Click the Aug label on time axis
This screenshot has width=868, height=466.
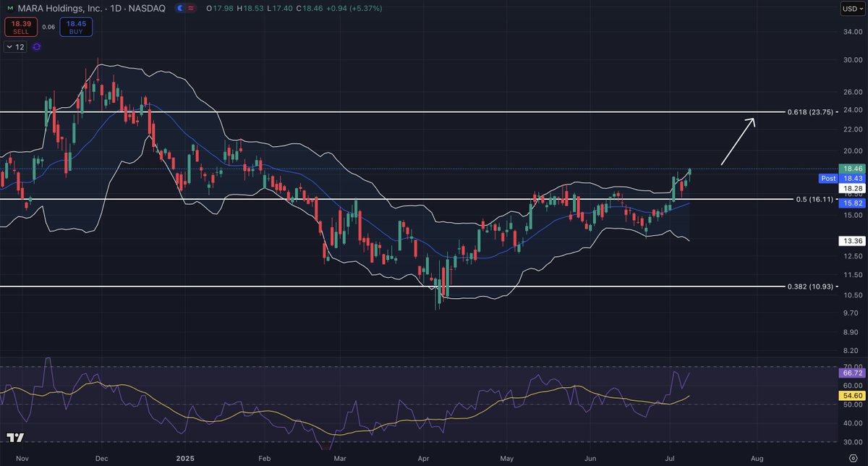757,459
